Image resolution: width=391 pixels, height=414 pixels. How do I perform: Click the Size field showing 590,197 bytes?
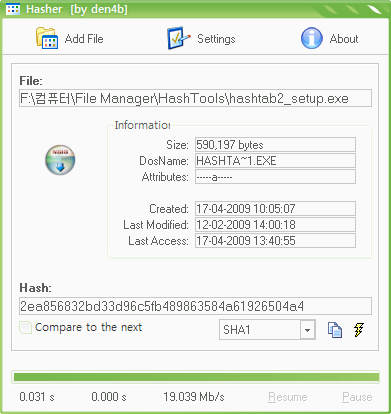(x=275, y=145)
